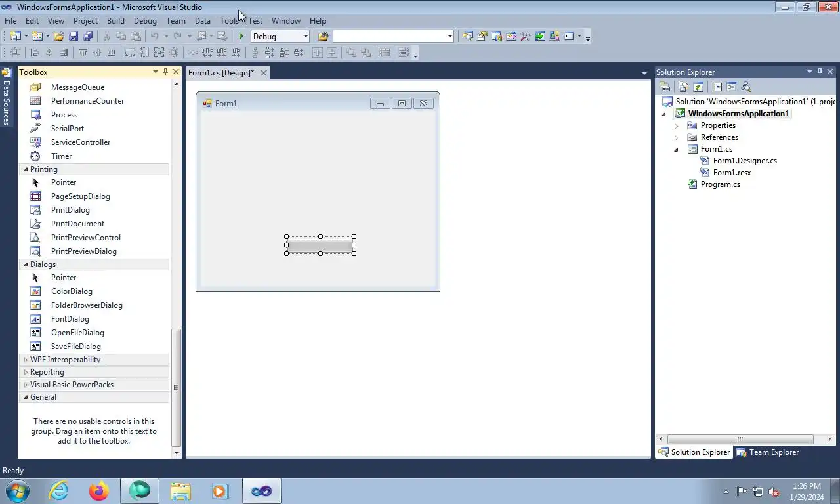
Task: Click View Code icon in Solution Explorer
Action: coord(717,87)
